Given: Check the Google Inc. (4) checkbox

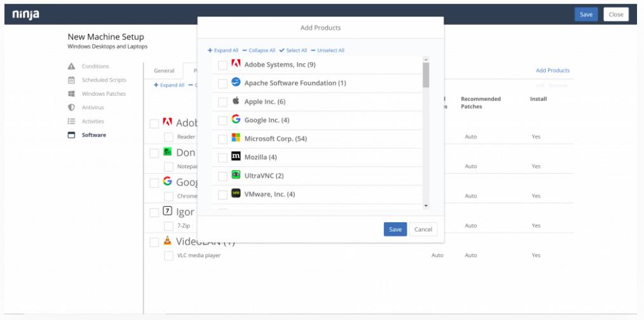Looking at the screenshot, I should pyautogui.click(x=223, y=121).
